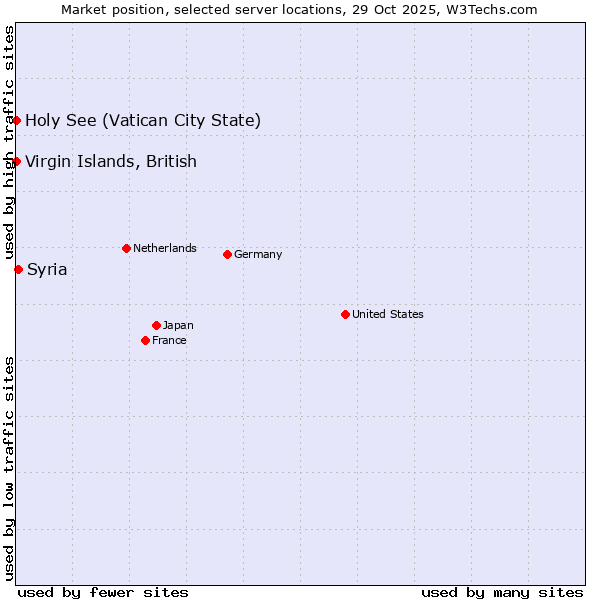
Task: Select the red Syria data point
Action: point(19,269)
